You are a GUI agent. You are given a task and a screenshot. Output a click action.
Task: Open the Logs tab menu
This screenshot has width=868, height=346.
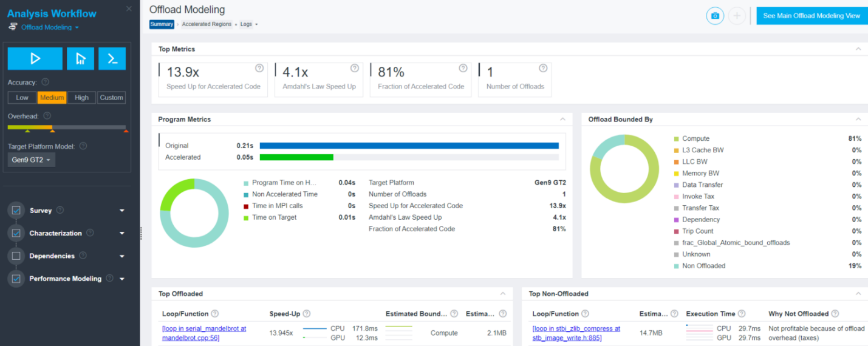click(x=249, y=24)
